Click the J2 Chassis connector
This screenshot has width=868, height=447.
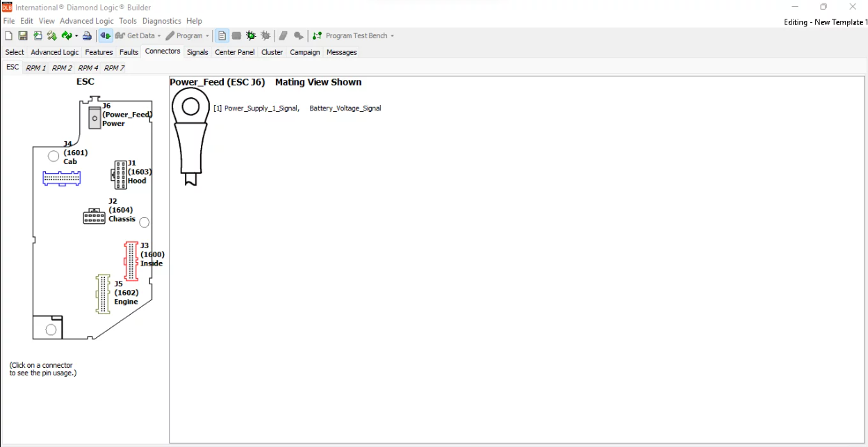point(95,217)
